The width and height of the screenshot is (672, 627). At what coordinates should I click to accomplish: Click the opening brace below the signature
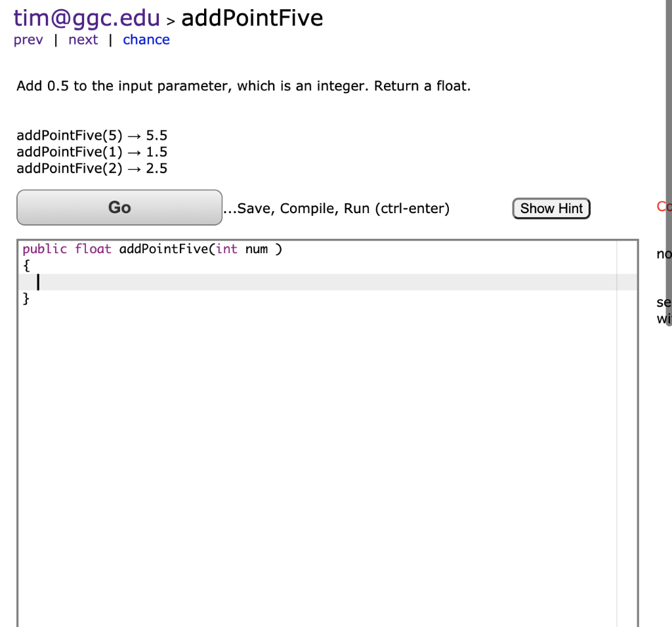pos(26,265)
